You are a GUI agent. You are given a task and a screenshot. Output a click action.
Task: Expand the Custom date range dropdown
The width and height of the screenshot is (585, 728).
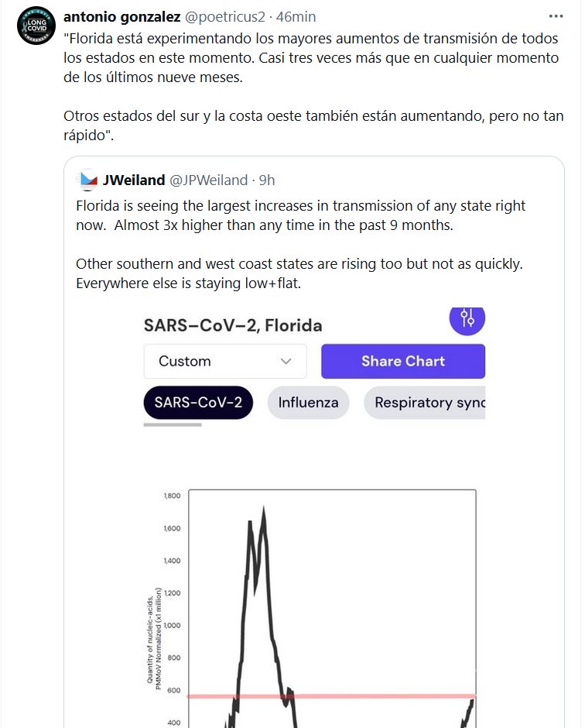(x=224, y=361)
